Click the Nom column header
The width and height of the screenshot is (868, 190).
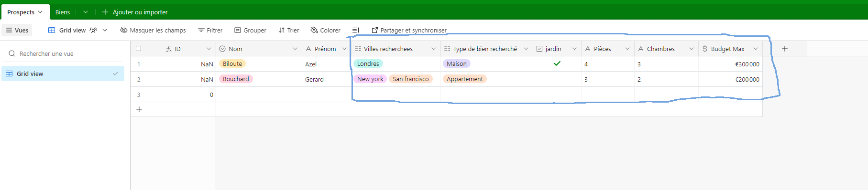tap(259, 49)
